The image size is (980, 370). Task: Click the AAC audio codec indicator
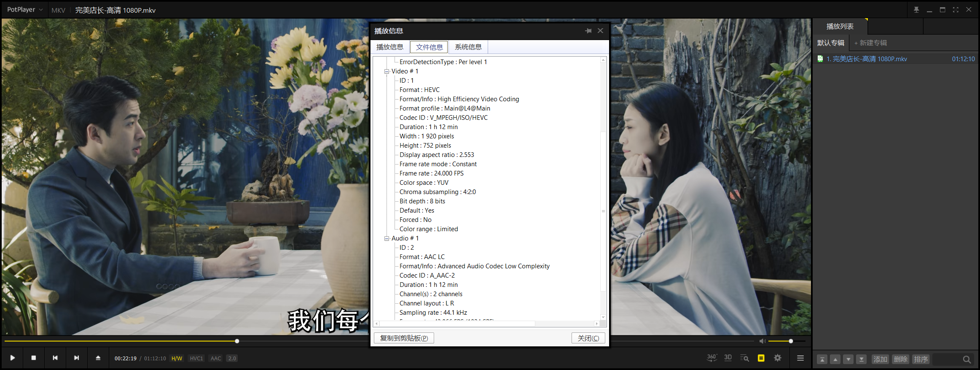pos(216,359)
